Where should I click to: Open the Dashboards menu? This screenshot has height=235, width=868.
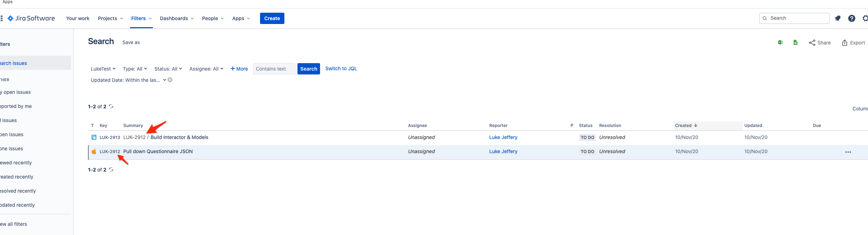(x=177, y=18)
